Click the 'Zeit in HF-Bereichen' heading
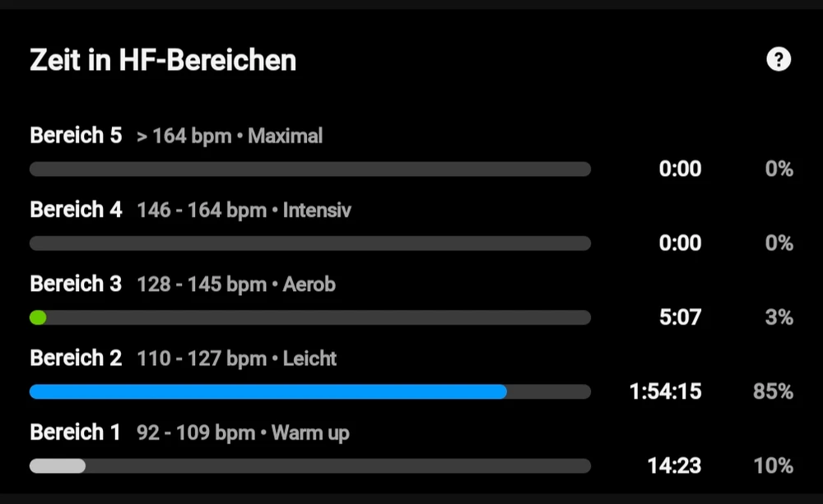This screenshot has width=823, height=504. point(163,60)
